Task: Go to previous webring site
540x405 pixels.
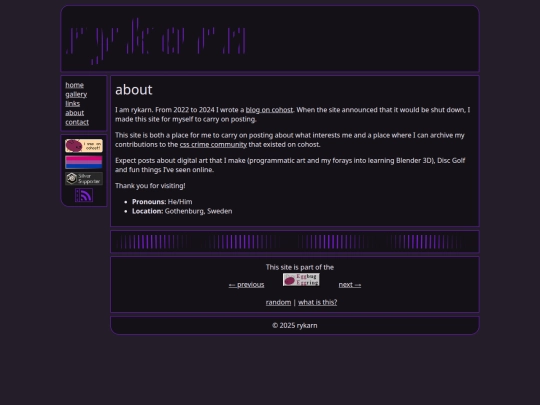Action: pos(247,285)
